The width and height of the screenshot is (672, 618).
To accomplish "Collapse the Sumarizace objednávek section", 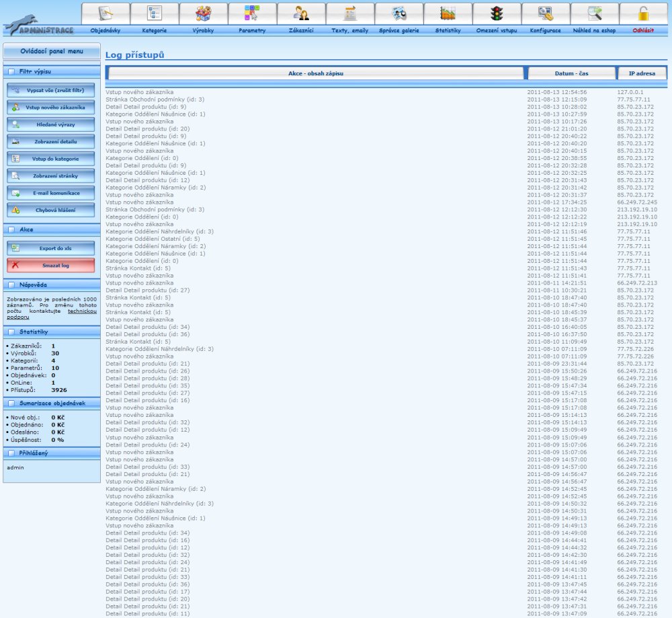I will point(11,402).
